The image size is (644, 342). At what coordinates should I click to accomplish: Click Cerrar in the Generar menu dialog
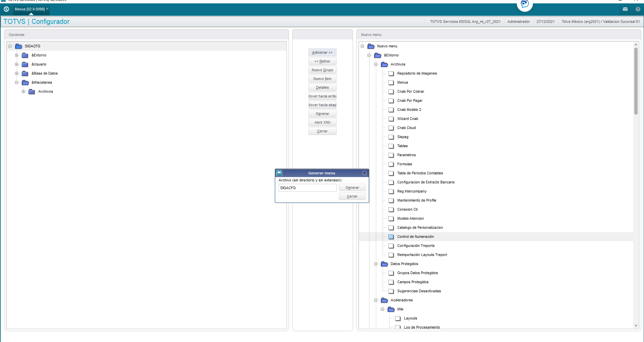coord(352,196)
